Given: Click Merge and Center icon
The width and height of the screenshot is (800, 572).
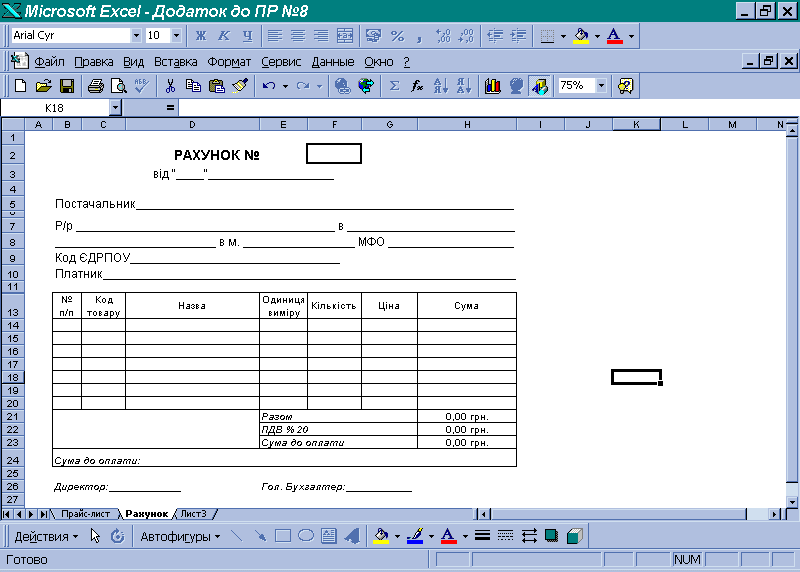Looking at the screenshot, I should click(344, 36).
